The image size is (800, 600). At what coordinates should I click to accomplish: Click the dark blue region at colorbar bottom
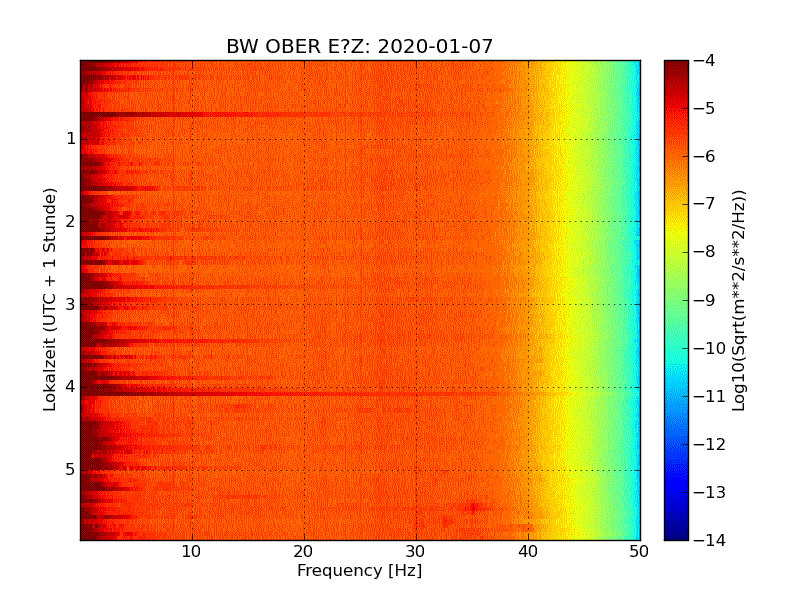(x=677, y=526)
